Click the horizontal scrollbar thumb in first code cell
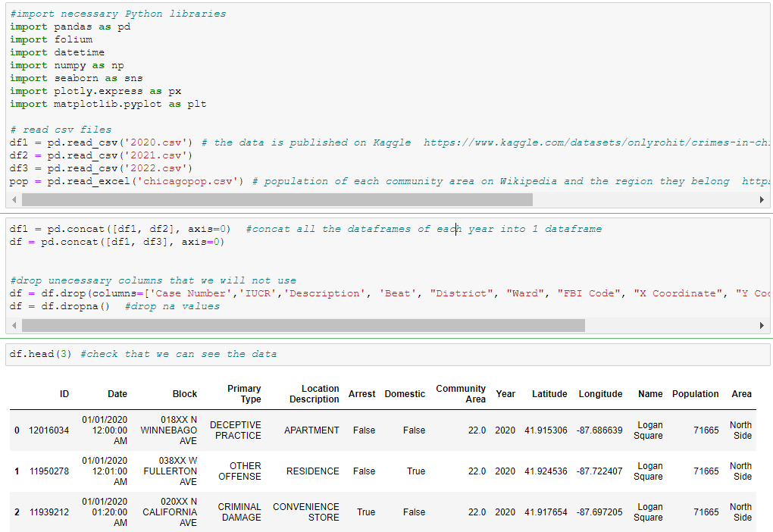The width and height of the screenshot is (773, 532). click(x=277, y=199)
